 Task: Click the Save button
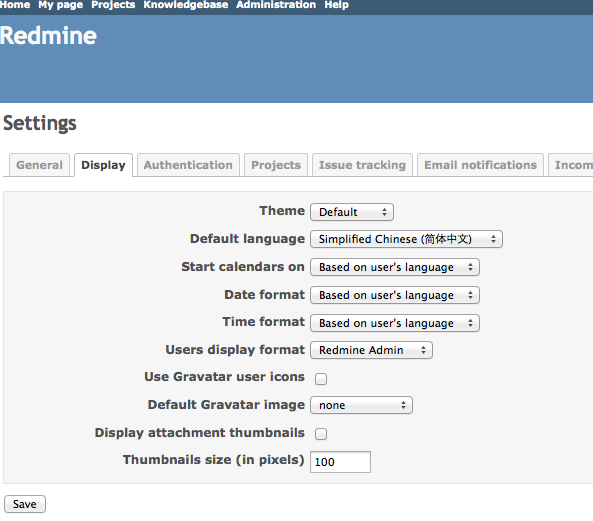coord(25,504)
